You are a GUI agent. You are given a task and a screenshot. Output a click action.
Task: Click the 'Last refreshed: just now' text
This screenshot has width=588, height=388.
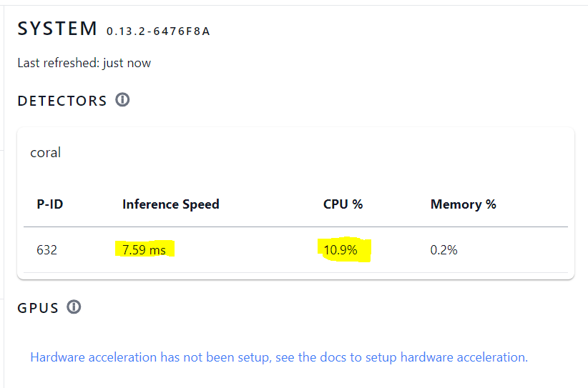(x=84, y=63)
